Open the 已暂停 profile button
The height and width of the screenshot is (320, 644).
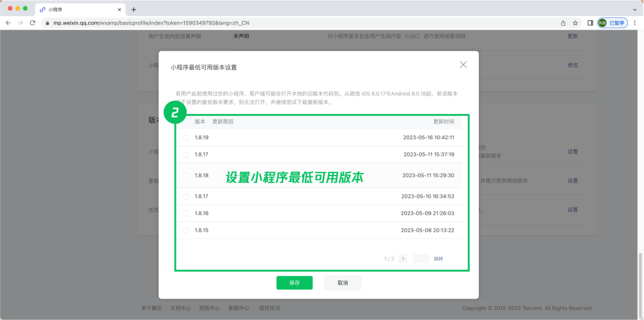point(612,23)
